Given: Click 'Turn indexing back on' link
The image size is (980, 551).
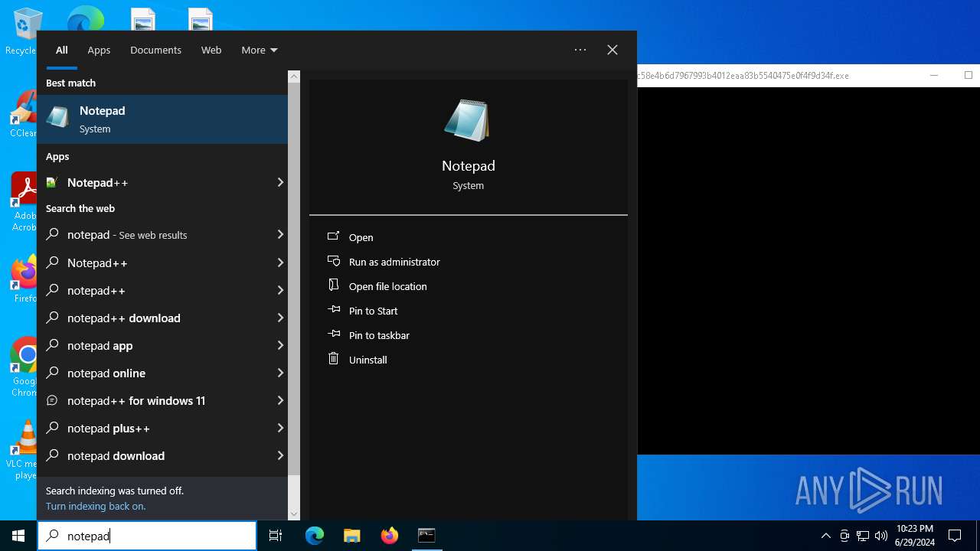Looking at the screenshot, I should click(x=96, y=506).
